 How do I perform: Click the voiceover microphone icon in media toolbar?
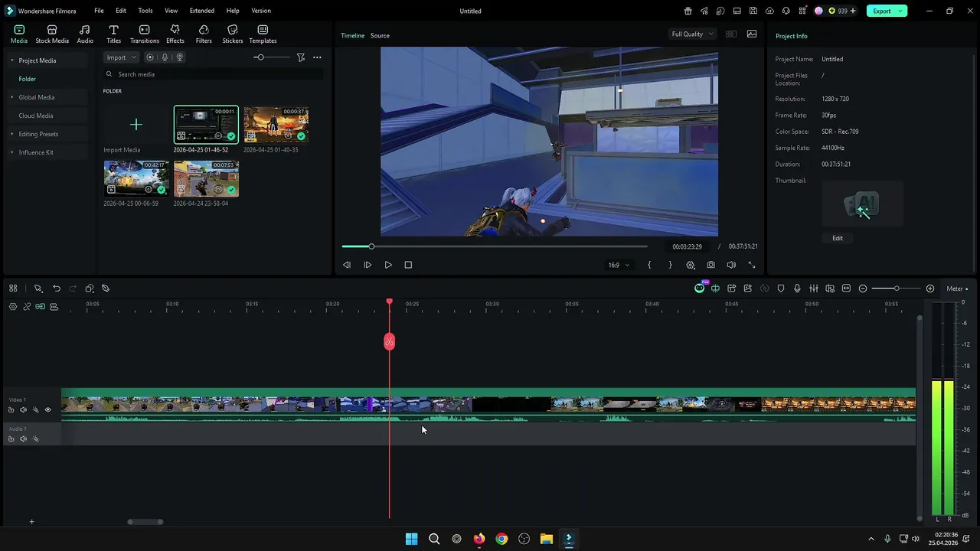pos(165,57)
